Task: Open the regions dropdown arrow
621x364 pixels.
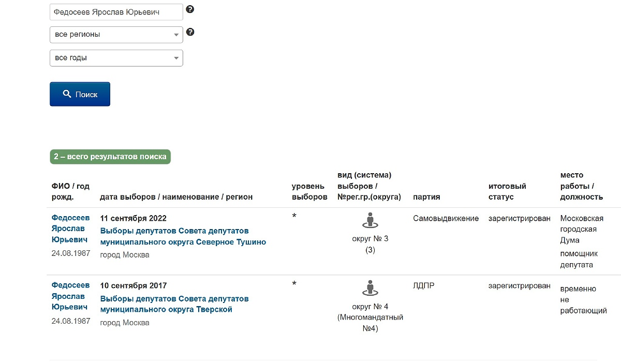Action: click(176, 34)
